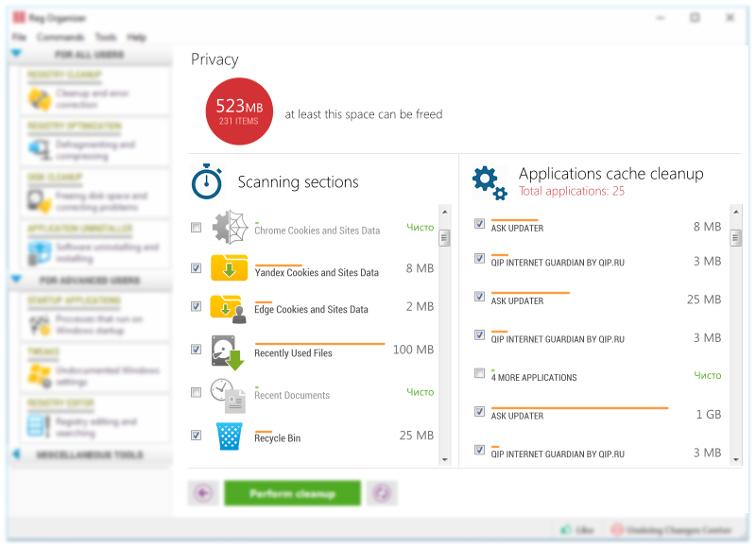756x548 pixels.
Task: Open the Registry Optimization sidebar icon
Action: click(40, 150)
